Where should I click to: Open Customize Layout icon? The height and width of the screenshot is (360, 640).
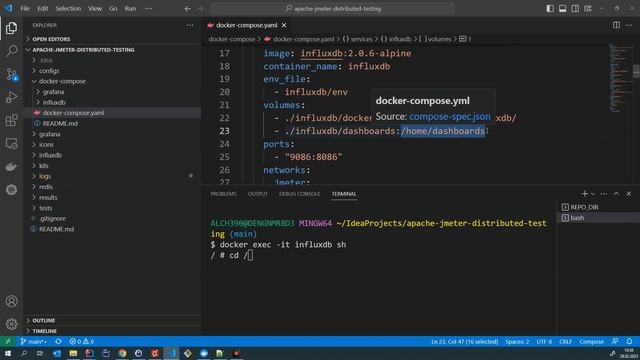[588, 9]
